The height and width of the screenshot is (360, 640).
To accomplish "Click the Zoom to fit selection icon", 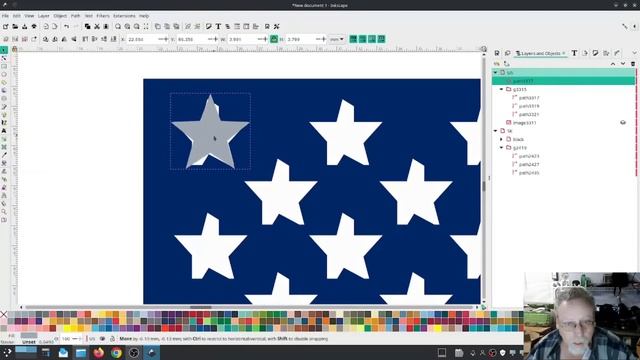I will point(118,27).
